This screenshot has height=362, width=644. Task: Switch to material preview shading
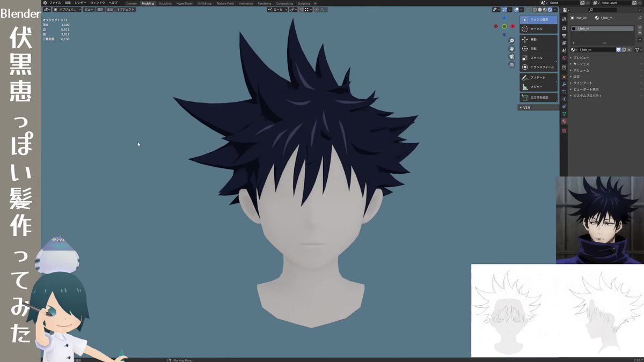pyautogui.click(x=545, y=10)
